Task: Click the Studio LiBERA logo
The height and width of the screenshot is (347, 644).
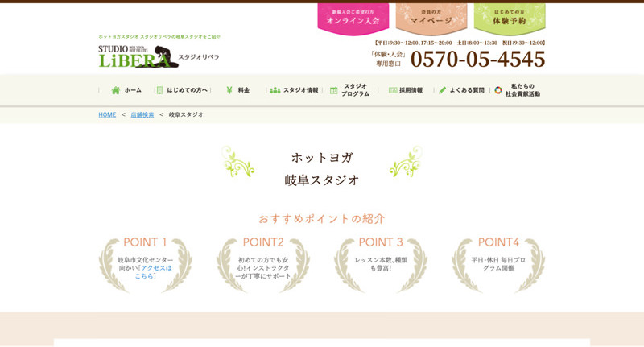Action: click(x=137, y=56)
